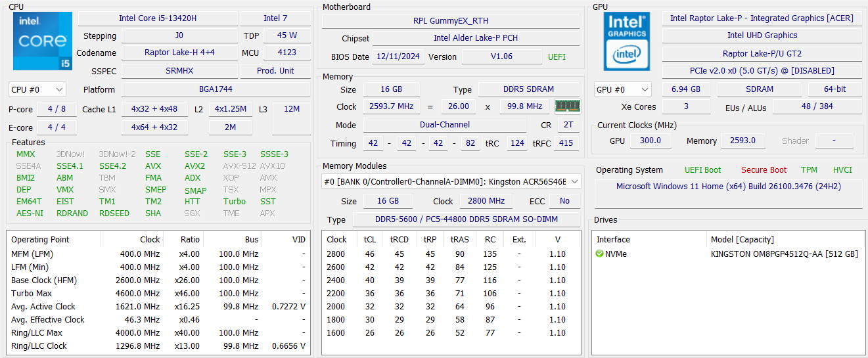Select the MFM (LPM) operating point row

158,254
